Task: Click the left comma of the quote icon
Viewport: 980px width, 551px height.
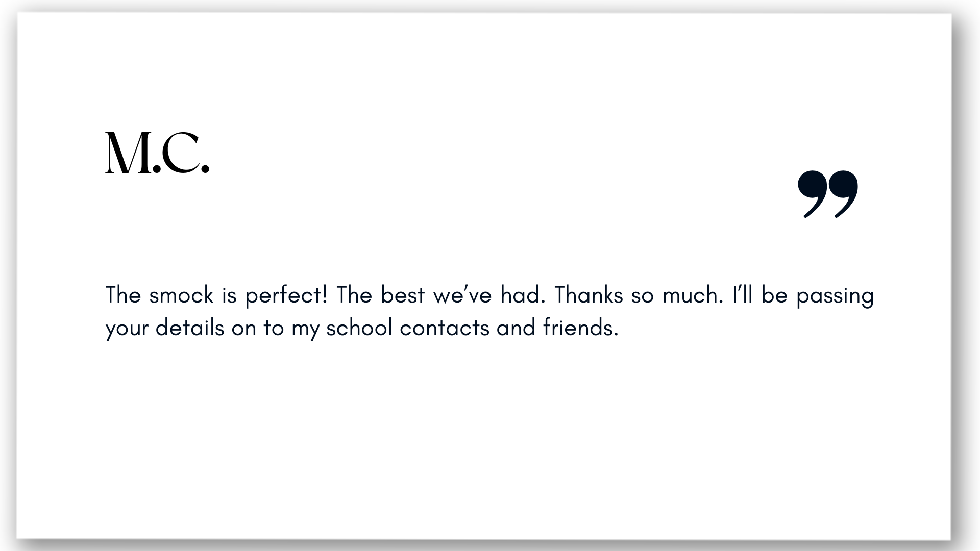Action: click(x=813, y=194)
